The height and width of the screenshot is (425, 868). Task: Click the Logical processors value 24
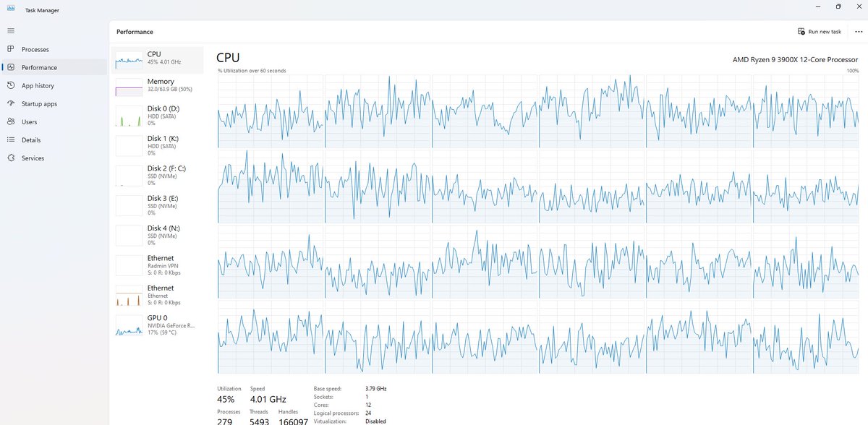369,413
